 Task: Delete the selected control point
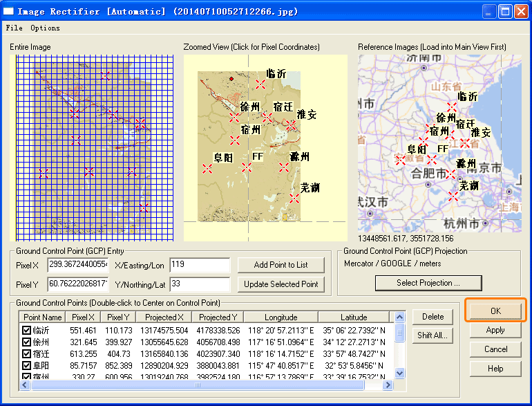click(x=433, y=317)
